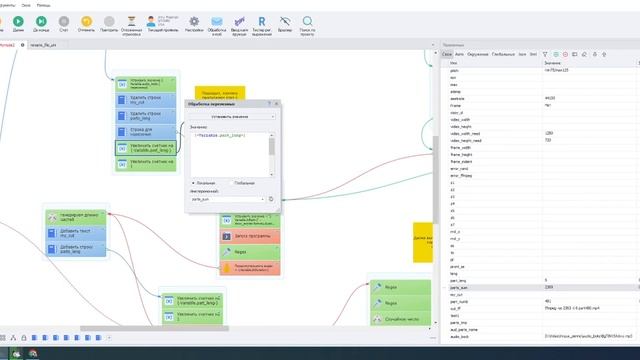Select the frame_width variable row

pos(539,148)
